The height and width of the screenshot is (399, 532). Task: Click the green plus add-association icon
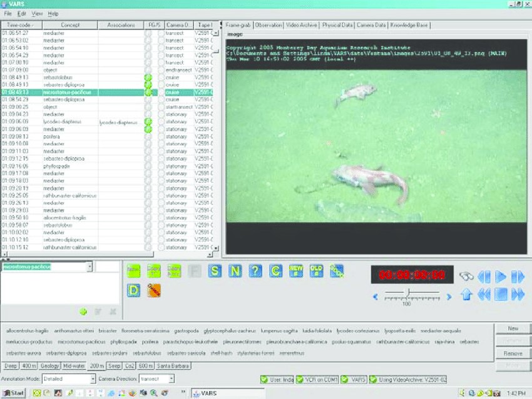pyautogui.click(x=83, y=311)
